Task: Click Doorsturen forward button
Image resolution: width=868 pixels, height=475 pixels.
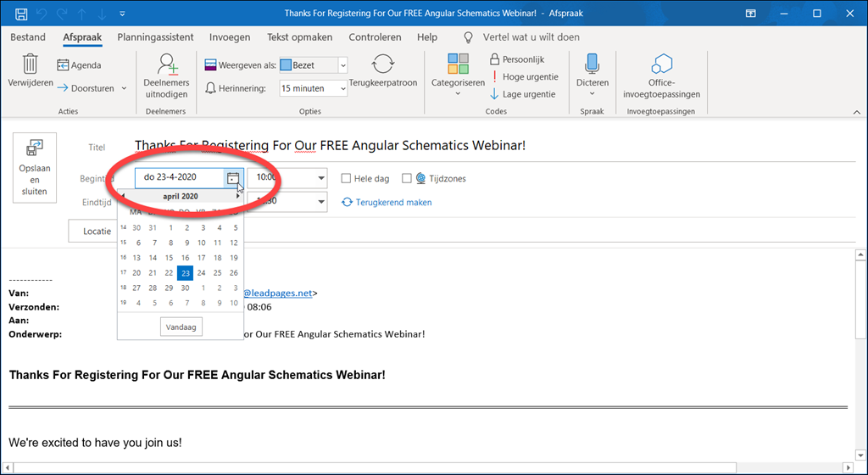Action: 86,88
